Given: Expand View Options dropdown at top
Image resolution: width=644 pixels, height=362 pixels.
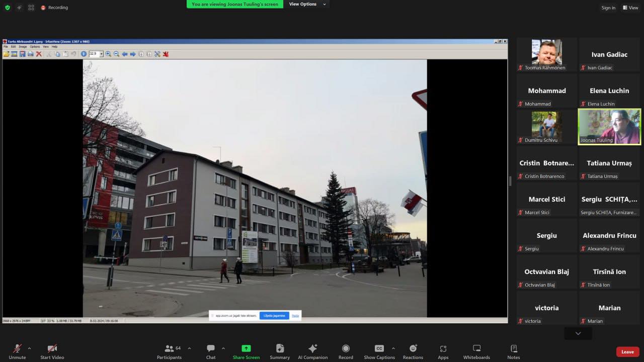Looking at the screenshot, I should [307, 4].
